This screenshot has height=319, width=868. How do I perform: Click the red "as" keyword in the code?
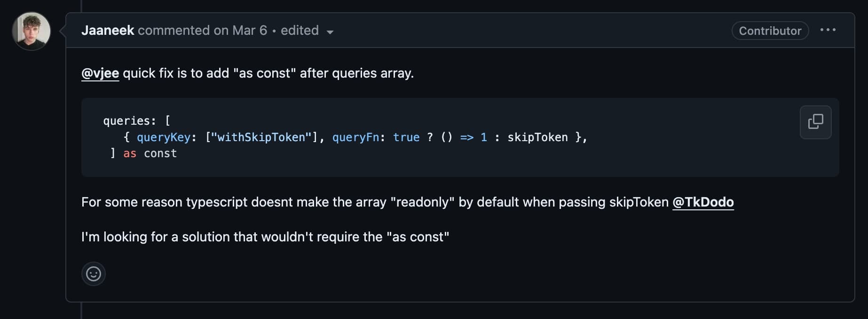pos(130,153)
